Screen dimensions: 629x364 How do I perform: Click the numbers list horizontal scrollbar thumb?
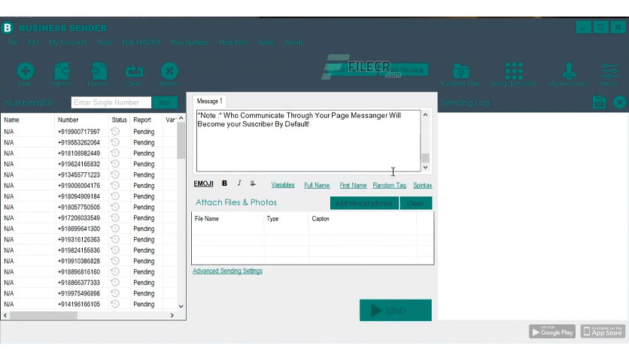click(44, 316)
